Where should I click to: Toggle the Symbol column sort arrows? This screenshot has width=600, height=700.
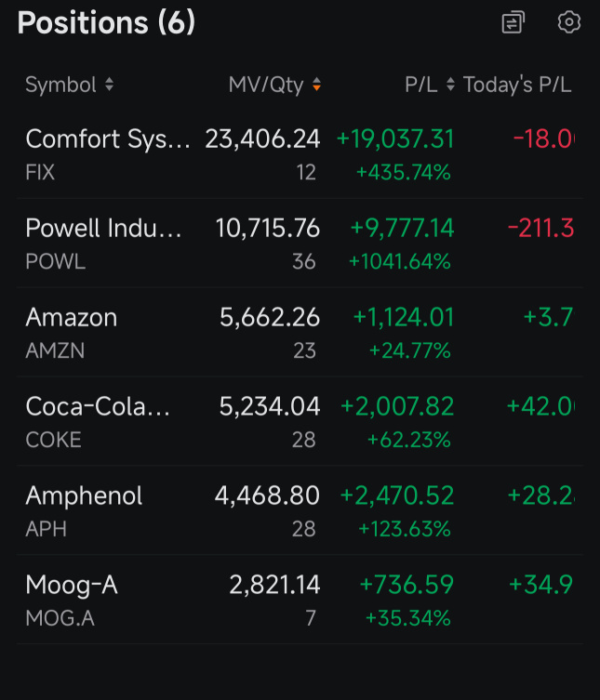pos(109,84)
